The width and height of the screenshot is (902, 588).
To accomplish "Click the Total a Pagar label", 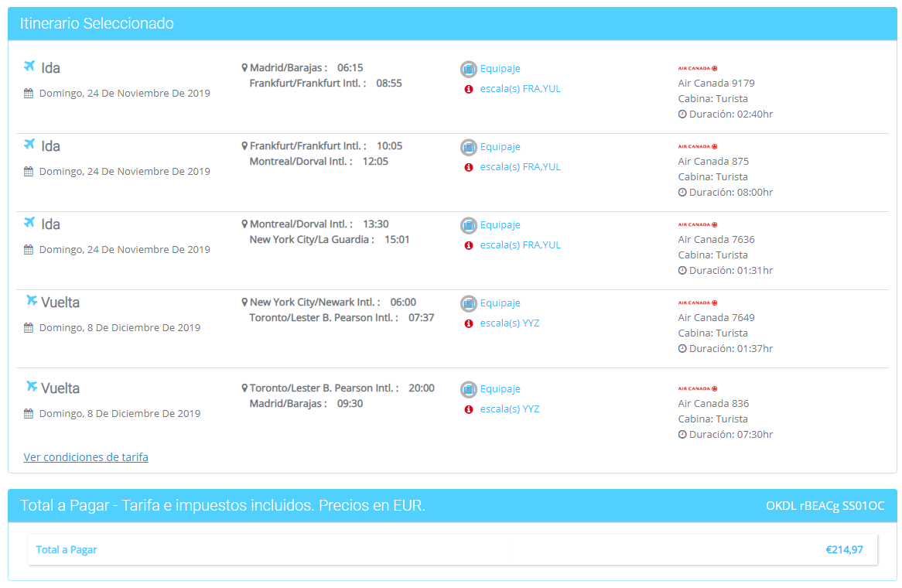I will click(x=67, y=550).
